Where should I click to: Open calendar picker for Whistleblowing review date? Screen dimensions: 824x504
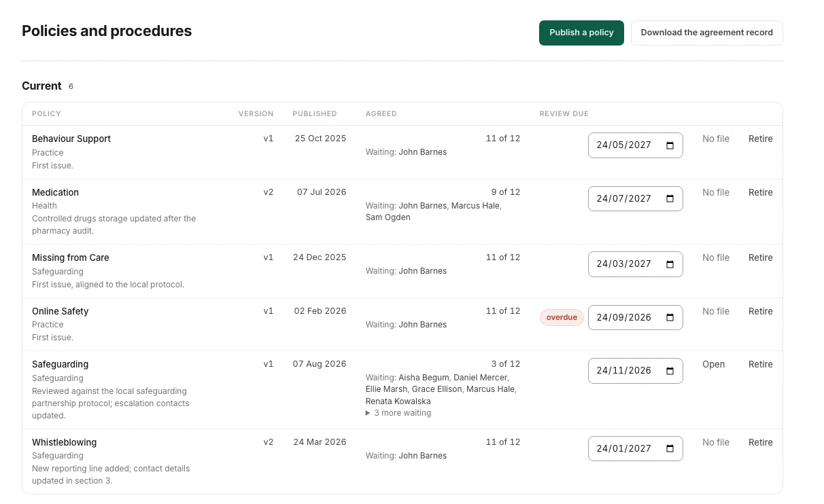tap(670, 449)
